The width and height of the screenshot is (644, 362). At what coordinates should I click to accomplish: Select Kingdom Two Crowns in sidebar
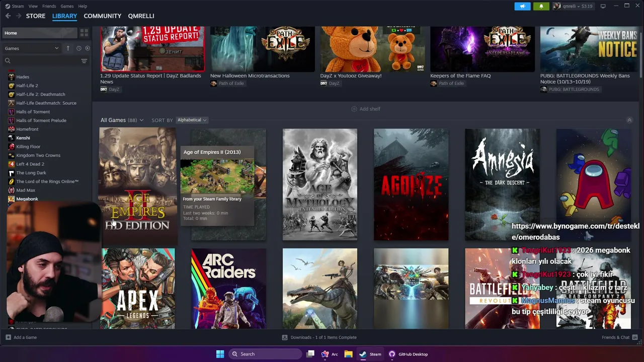tap(38, 155)
